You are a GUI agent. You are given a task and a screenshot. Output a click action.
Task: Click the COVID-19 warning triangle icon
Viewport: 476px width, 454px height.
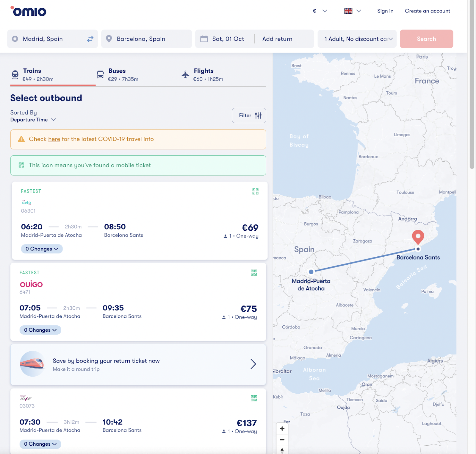tap(21, 139)
